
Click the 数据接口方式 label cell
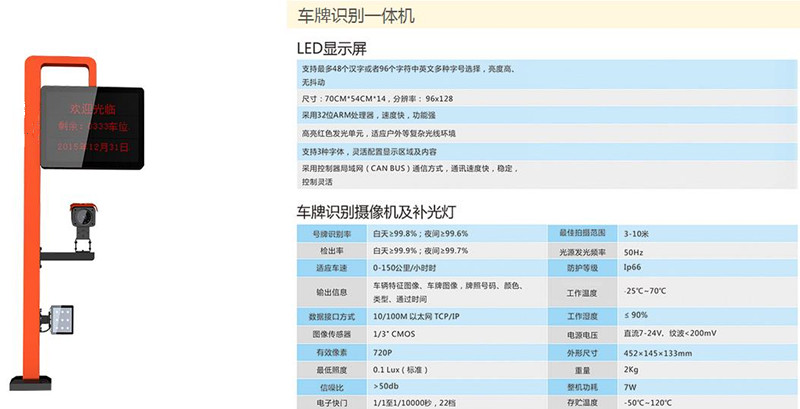point(331,314)
